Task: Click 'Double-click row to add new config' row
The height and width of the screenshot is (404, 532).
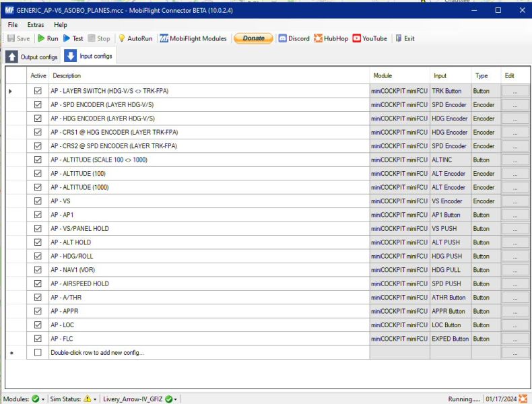Action: pyautogui.click(x=209, y=352)
